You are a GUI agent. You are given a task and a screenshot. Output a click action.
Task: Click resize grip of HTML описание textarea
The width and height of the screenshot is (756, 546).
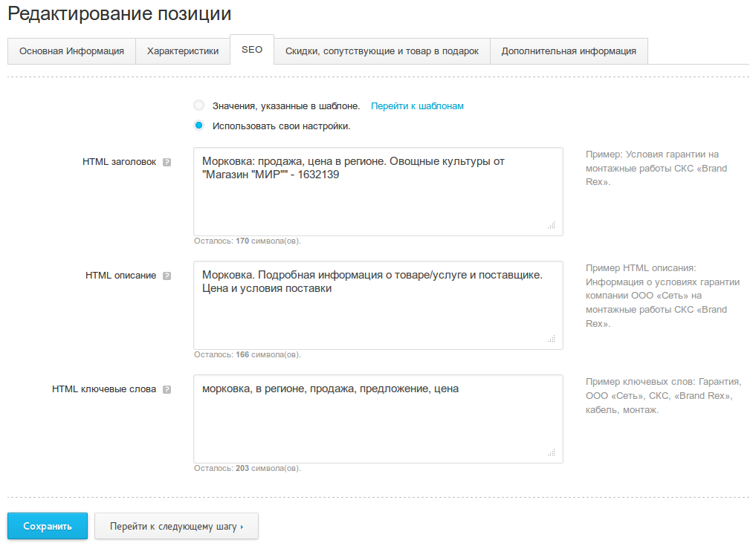tap(552, 339)
